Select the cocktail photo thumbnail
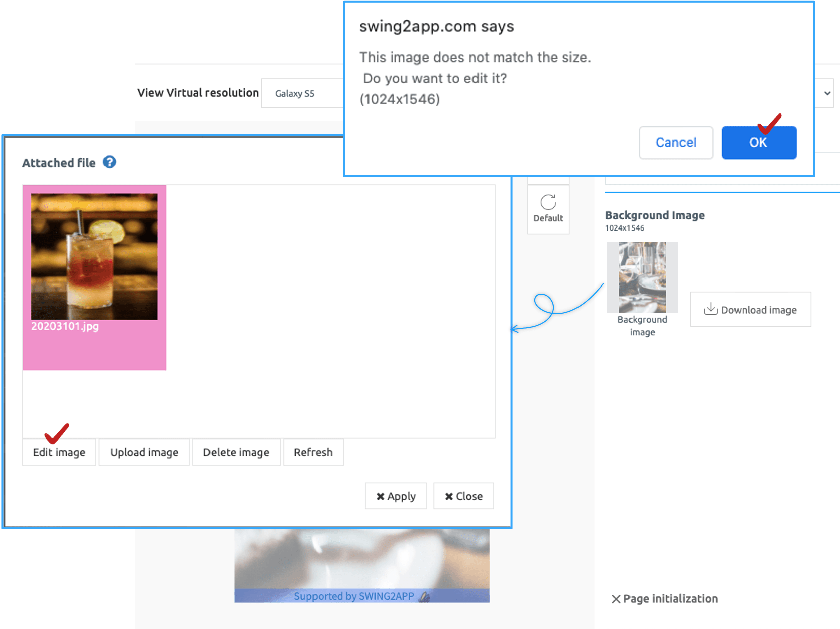The height and width of the screenshot is (629, 840). [x=94, y=256]
